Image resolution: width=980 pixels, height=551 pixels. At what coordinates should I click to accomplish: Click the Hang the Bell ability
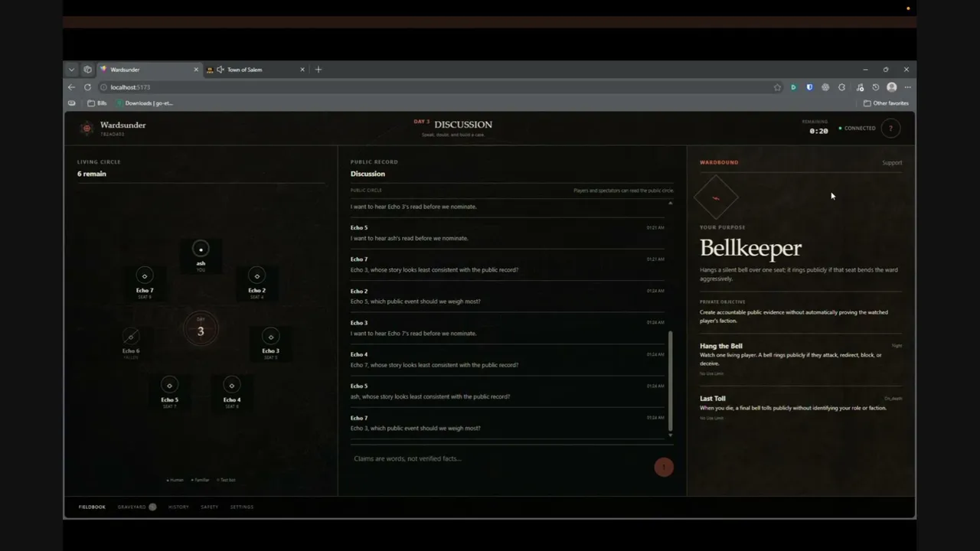tap(801, 360)
